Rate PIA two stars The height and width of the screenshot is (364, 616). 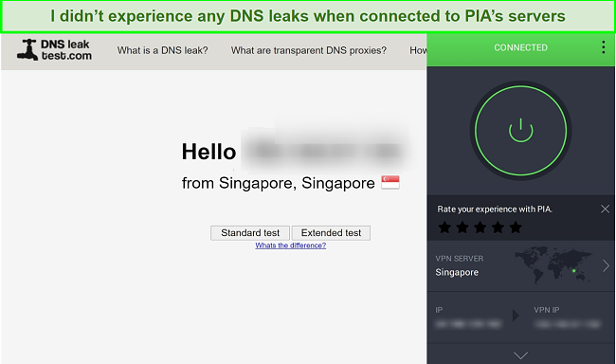tap(462, 227)
